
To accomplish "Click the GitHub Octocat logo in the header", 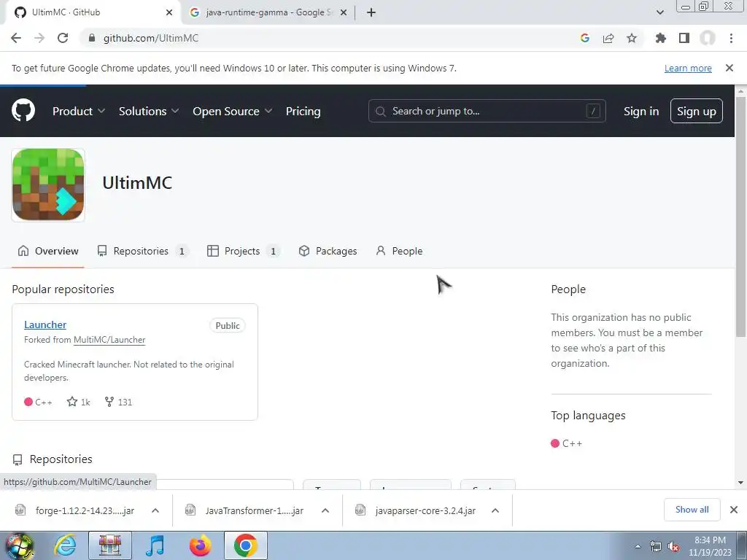I will point(23,111).
